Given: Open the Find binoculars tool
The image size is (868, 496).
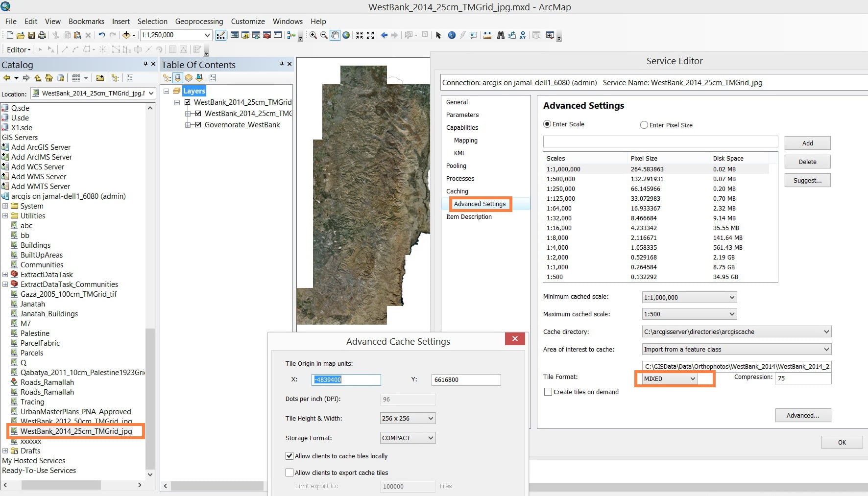Looking at the screenshot, I should 501,35.
